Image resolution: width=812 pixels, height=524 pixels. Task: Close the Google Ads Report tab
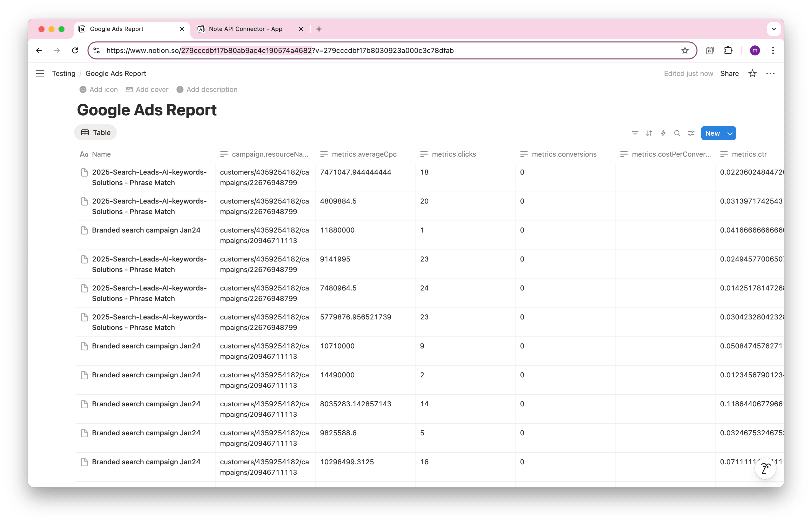[x=182, y=29]
